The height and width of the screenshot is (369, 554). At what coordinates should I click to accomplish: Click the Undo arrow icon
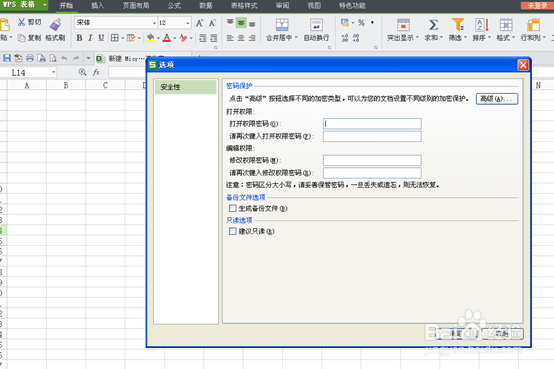click(x=64, y=58)
